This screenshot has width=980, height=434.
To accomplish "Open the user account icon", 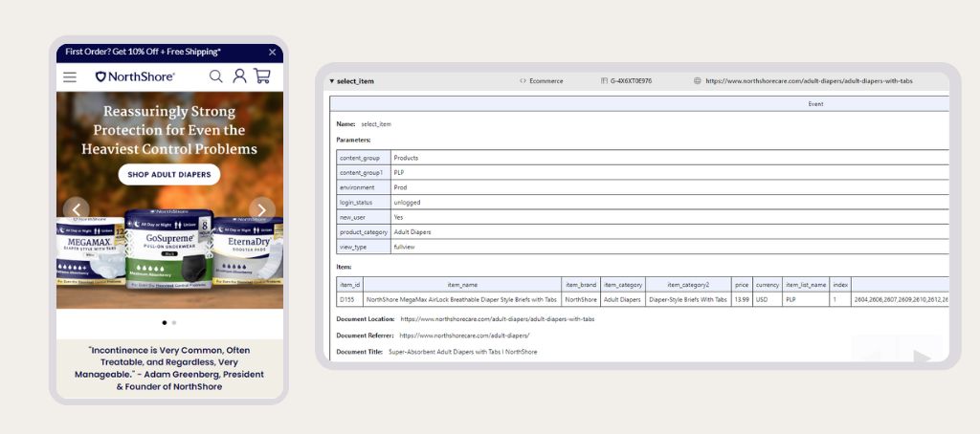I will tap(239, 76).
